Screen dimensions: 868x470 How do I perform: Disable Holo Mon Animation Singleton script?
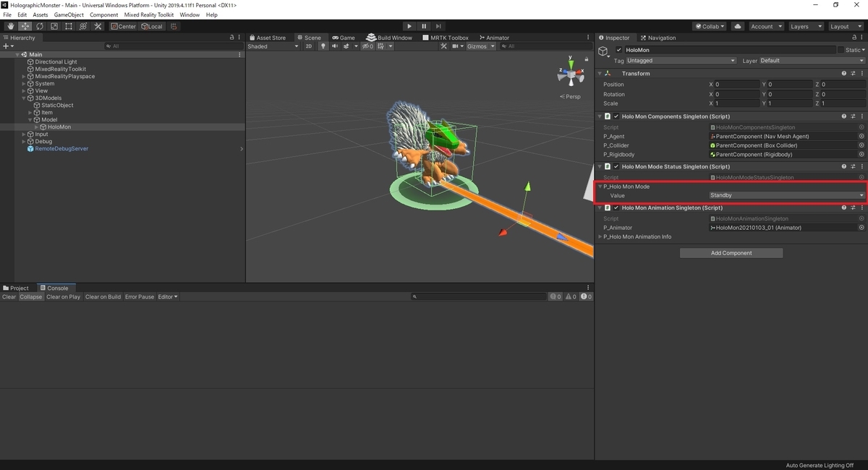(x=616, y=208)
